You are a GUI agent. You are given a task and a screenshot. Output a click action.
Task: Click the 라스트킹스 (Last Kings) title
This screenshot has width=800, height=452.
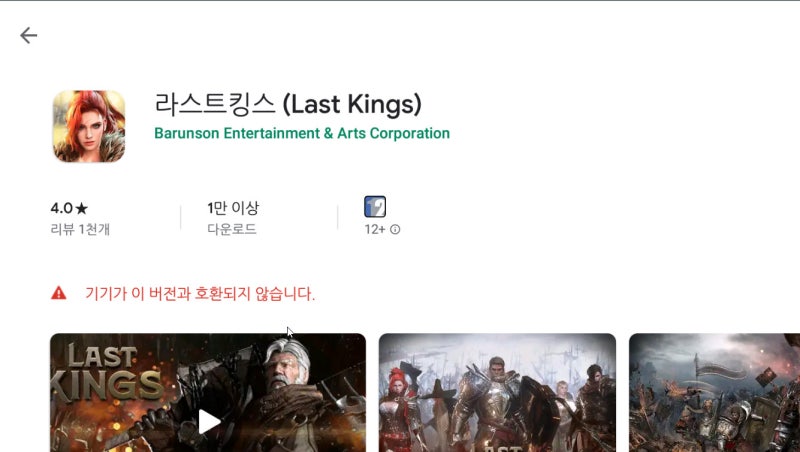[288, 104]
